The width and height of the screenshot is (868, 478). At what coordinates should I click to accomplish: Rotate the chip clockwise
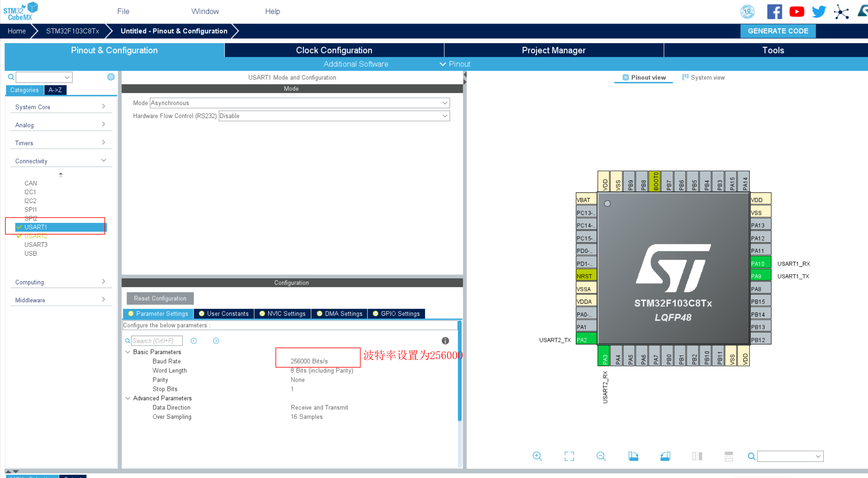[x=633, y=456]
